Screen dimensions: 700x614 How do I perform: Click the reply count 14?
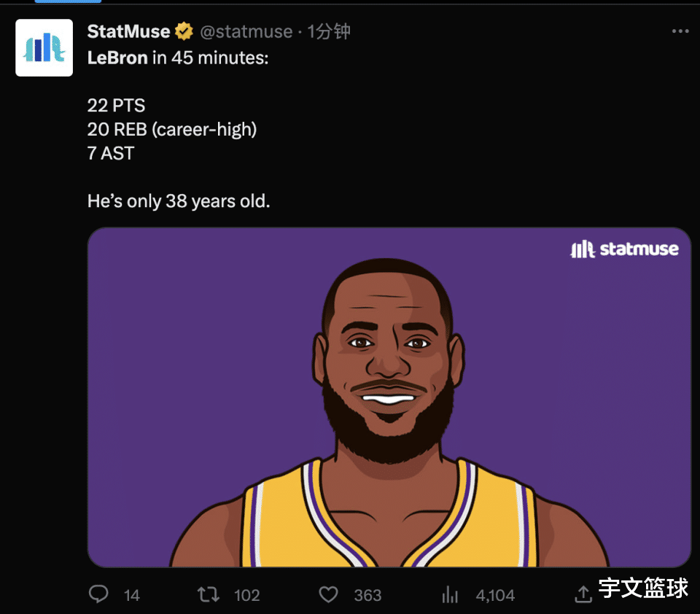tap(132, 596)
